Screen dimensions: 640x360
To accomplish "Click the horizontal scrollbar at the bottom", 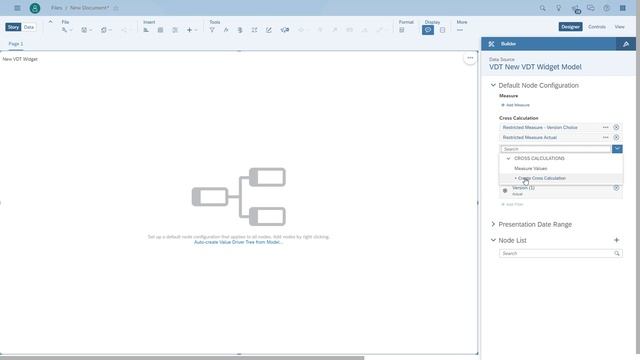I will 182,358.
